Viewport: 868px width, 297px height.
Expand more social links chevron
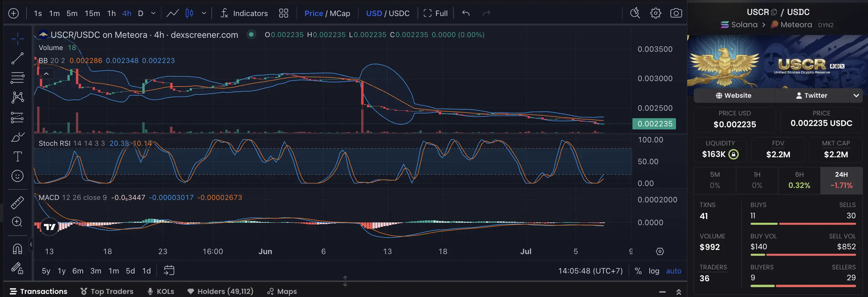tap(856, 95)
